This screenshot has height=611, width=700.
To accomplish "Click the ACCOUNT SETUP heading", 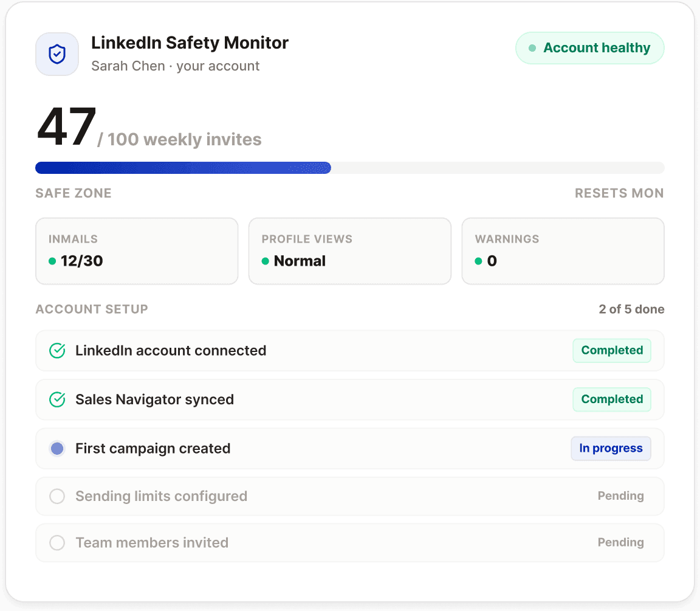I will 92,309.
